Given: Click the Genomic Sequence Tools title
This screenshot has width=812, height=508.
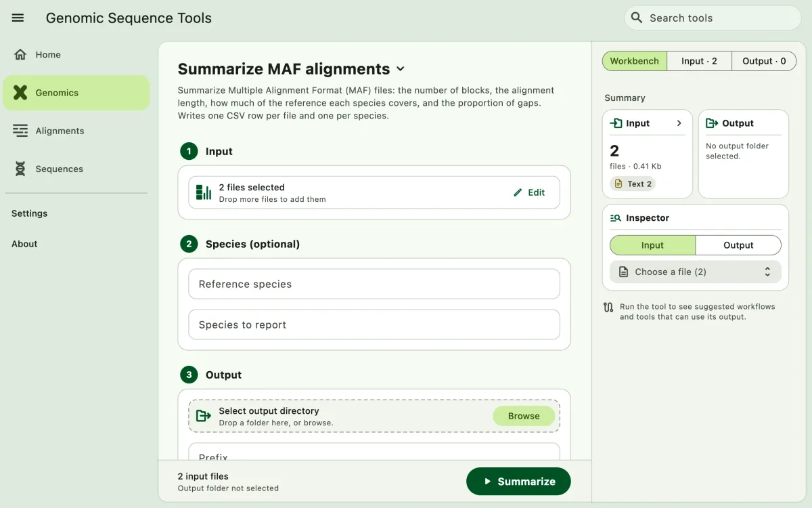Looking at the screenshot, I should click(x=129, y=18).
